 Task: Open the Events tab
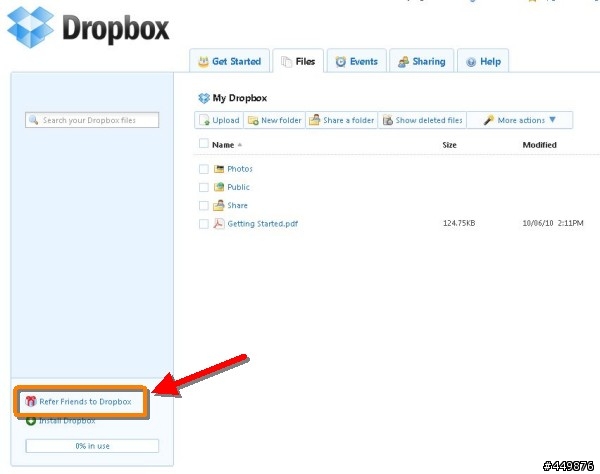pos(357,61)
